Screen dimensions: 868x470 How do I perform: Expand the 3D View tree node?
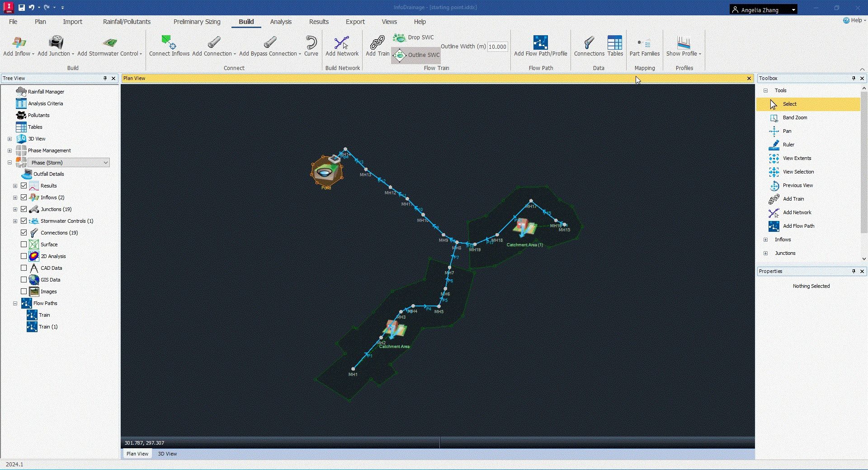9,139
